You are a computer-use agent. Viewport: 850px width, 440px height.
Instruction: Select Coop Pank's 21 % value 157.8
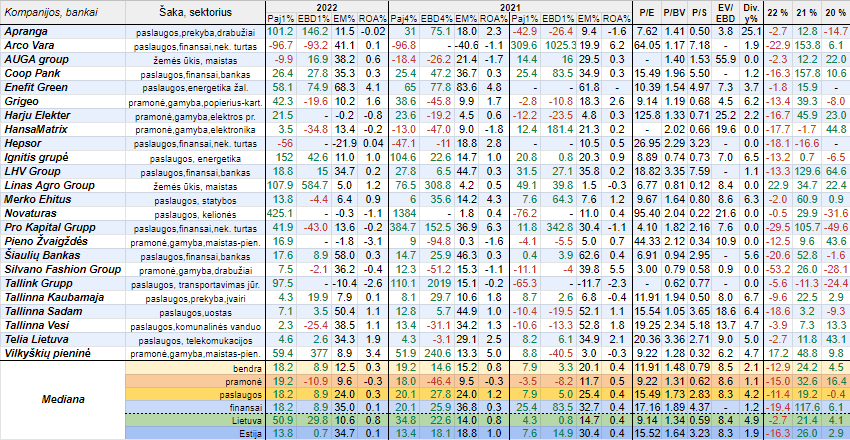(x=806, y=72)
